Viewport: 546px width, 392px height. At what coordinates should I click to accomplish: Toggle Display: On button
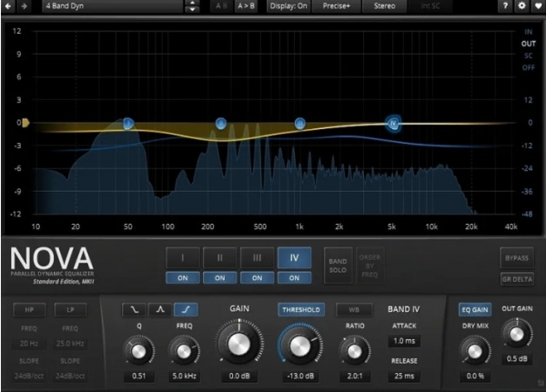[x=288, y=6]
